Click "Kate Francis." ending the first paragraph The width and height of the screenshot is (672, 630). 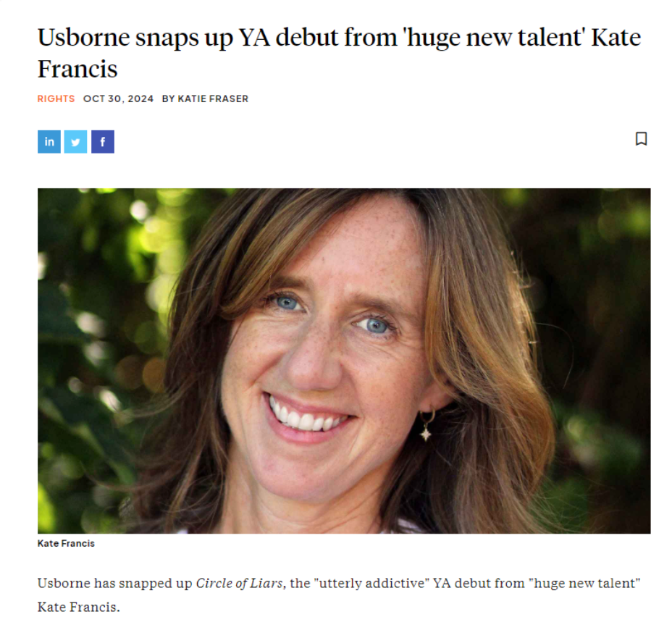(79, 608)
